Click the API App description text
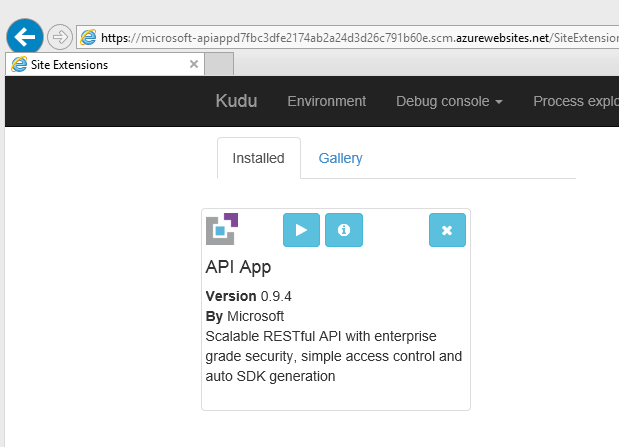Viewport: 619px width, 447px height. [x=334, y=356]
